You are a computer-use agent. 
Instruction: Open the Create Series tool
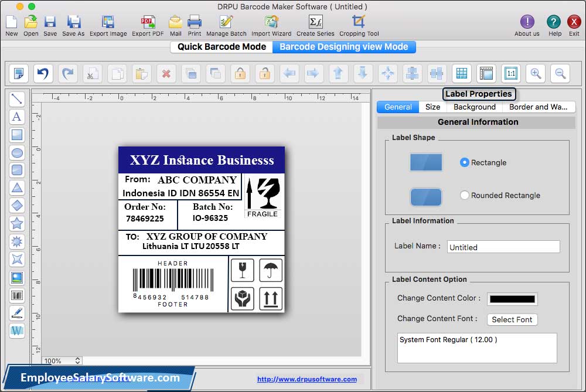(315, 25)
